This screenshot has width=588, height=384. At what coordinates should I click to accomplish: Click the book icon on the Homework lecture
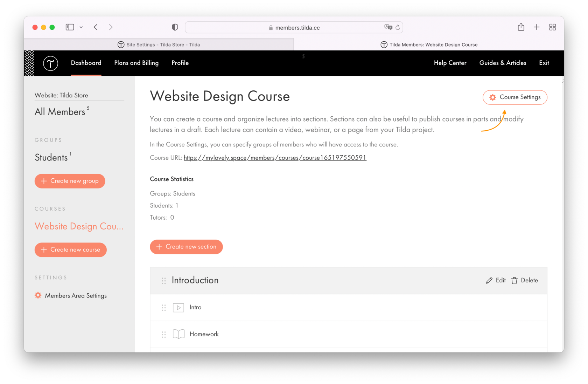coord(178,334)
